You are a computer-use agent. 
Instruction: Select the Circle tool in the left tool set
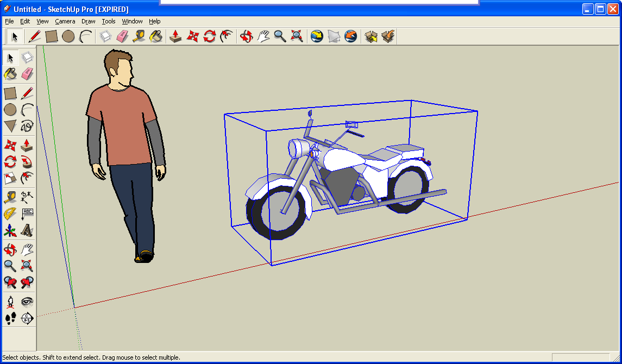click(x=10, y=110)
